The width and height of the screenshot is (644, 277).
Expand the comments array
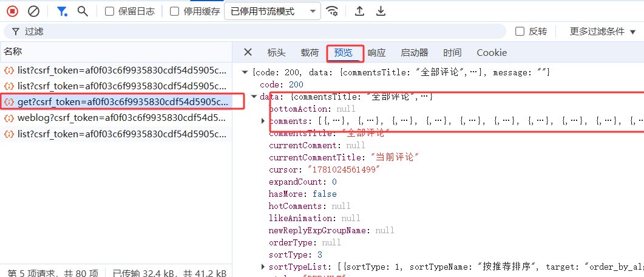pos(263,121)
